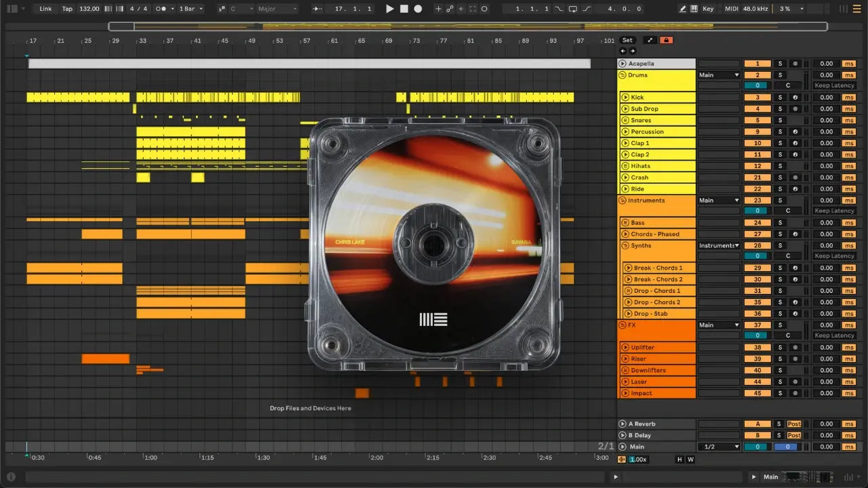
Task: Click the MIDI arrangement overdub plus icon
Action: (x=438, y=9)
